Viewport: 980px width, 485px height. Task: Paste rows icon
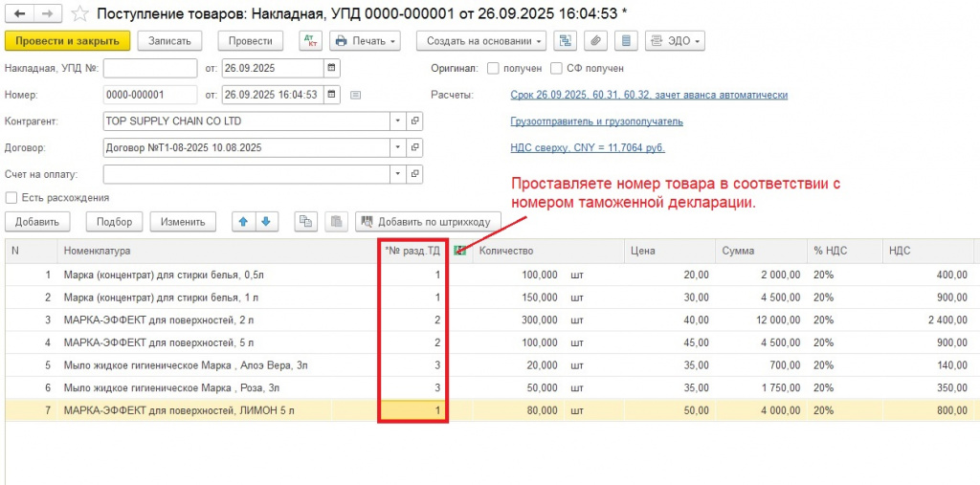tap(337, 221)
